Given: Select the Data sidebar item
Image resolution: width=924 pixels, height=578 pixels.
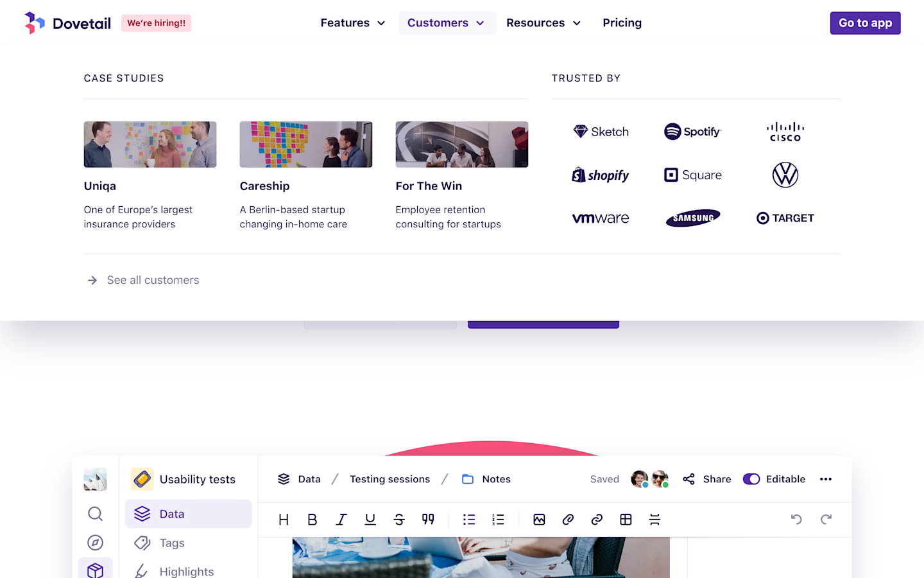Looking at the screenshot, I should [188, 514].
